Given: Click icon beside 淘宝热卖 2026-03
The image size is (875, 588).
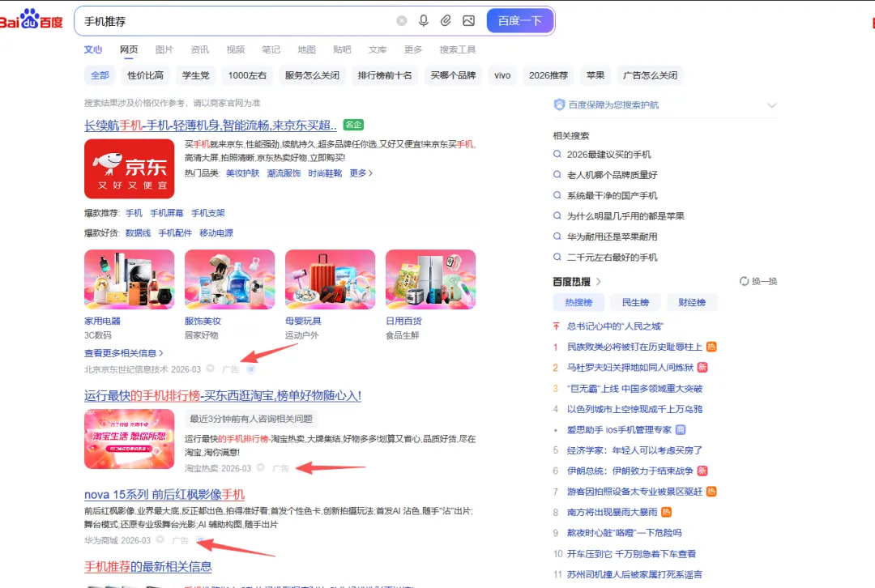Looking at the screenshot, I should coord(261,467).
